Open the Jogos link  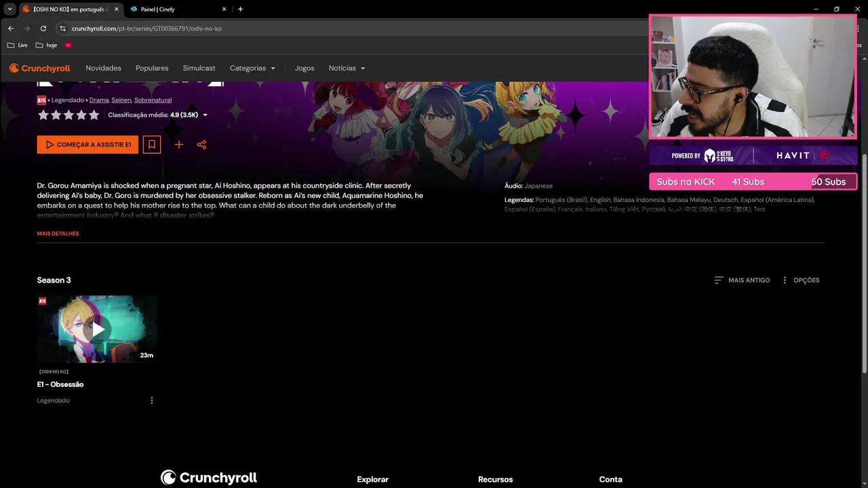[304, 68]
